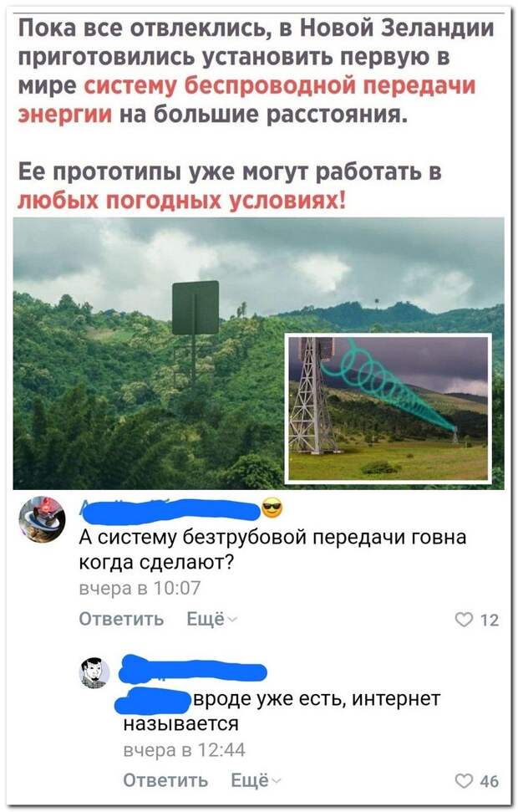This screenshot has width=518, height=812.
Task: Open timestamp вчера в 10:07
Action: coord(140,589)
